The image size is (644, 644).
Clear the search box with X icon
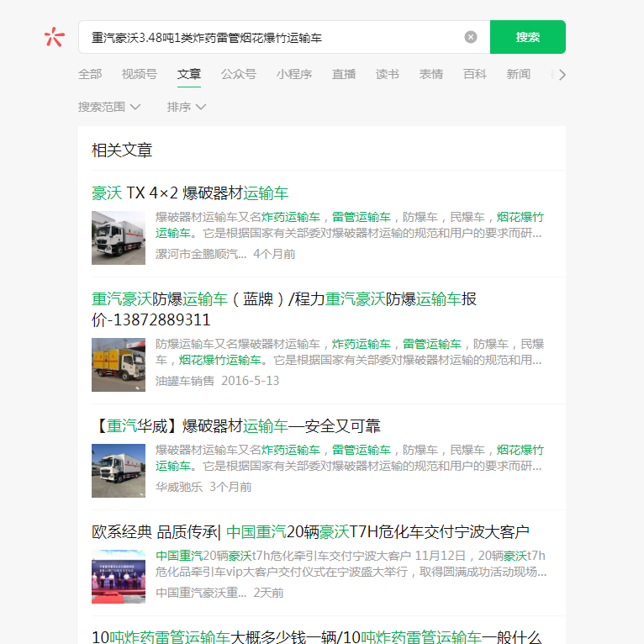click(x=471, y=37)
